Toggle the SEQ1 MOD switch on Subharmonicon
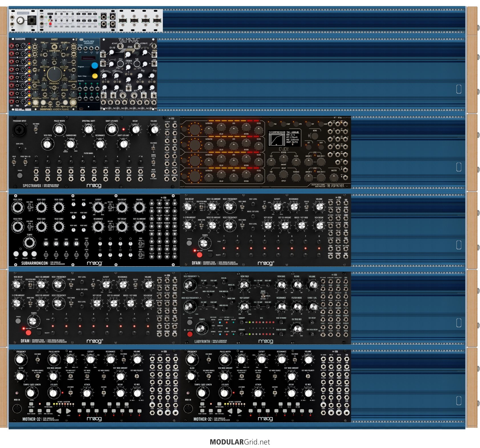The height and width of the screenshot is (448, 480). click(29, 207)
